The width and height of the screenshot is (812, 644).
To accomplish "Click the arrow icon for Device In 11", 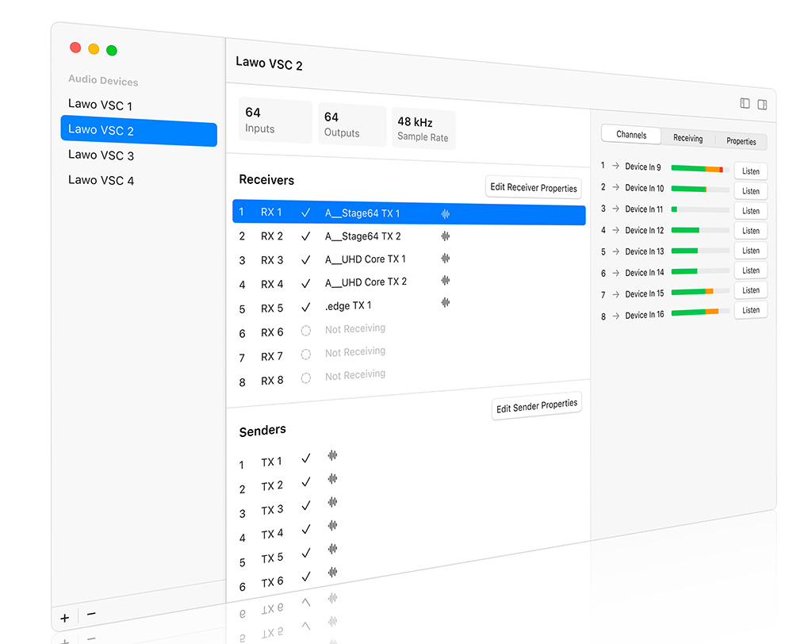I will (x=615, y=209).
